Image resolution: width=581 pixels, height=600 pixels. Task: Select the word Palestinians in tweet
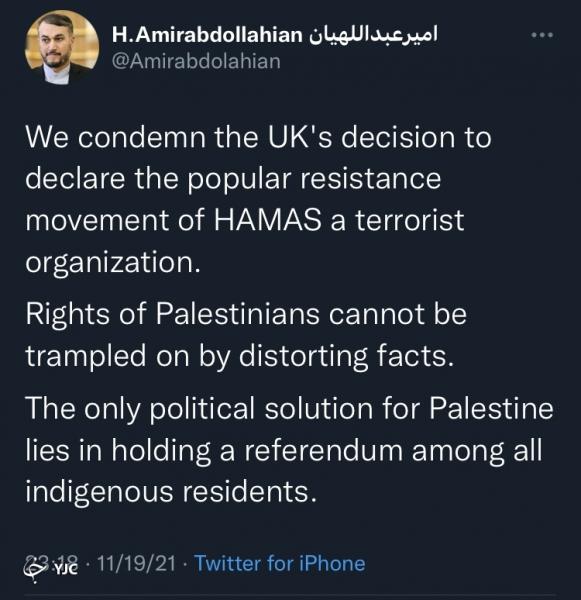tap(237, 314)
